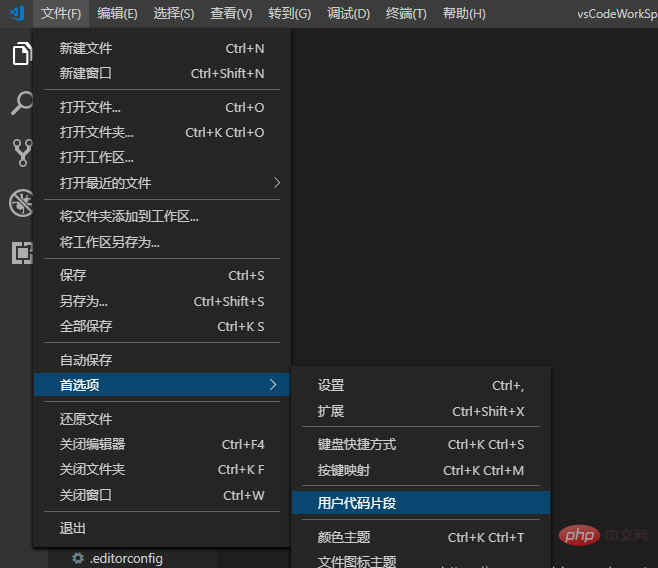Screen dimensions: 658x568
Task: Click gear icon beside .editorconfig
Action: (x=78, y=558)
